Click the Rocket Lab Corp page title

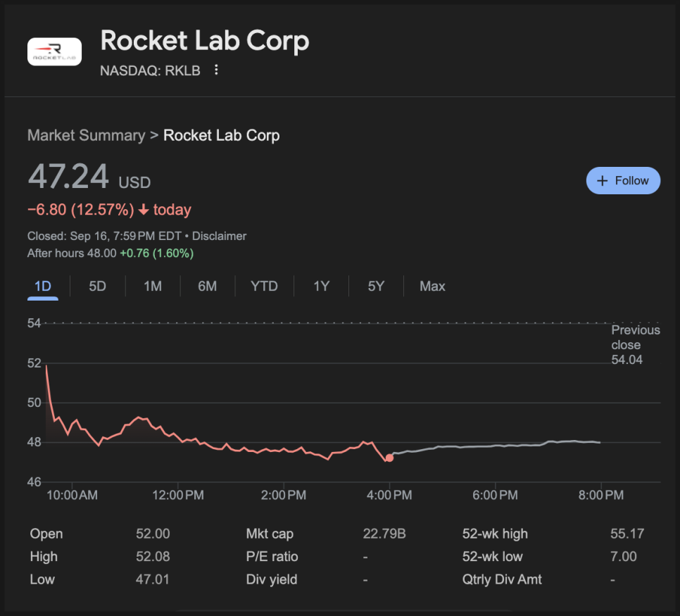[x=205, y=40]
